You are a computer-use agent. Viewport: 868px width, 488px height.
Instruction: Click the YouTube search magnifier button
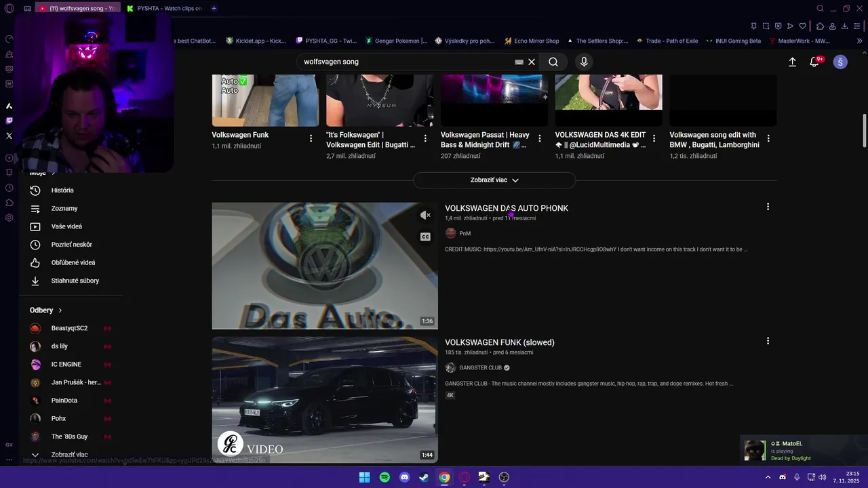click(x=553, y=62)
